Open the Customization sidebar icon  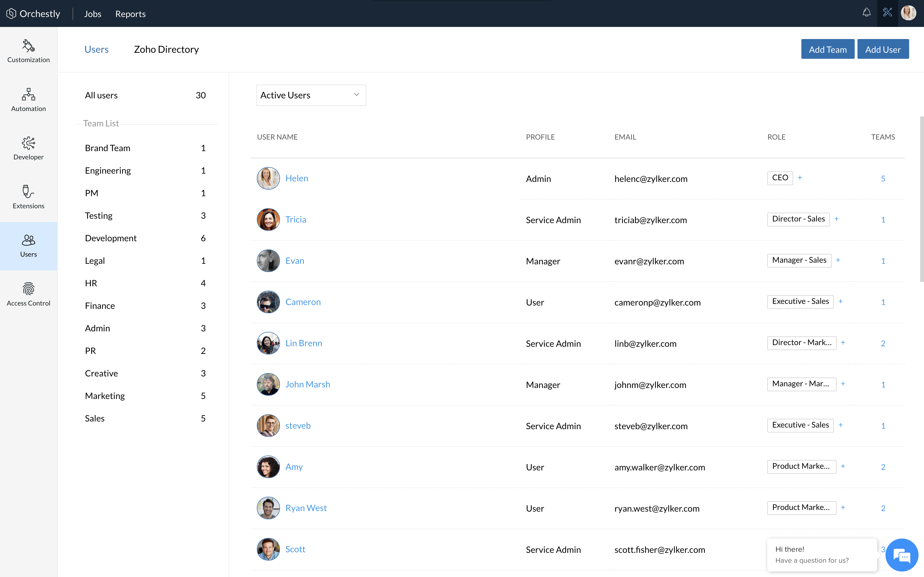click(x=28, y=51)
